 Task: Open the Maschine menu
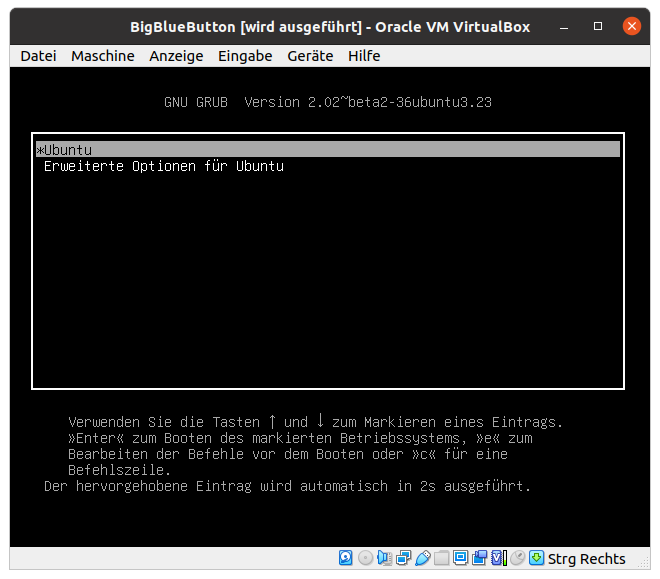[x=103, y=56]
